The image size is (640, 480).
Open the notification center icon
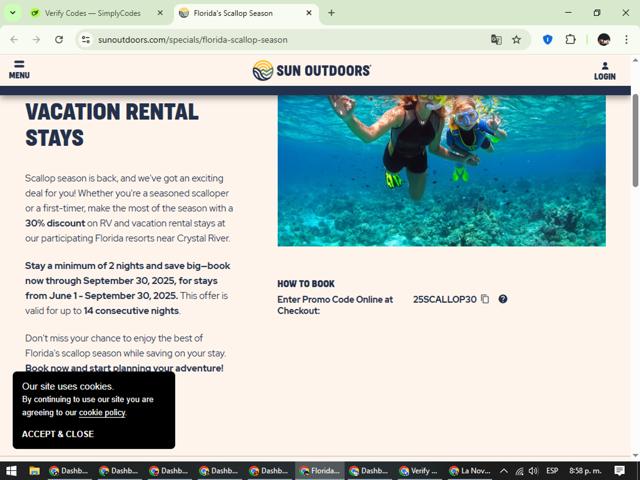(619, 471)
